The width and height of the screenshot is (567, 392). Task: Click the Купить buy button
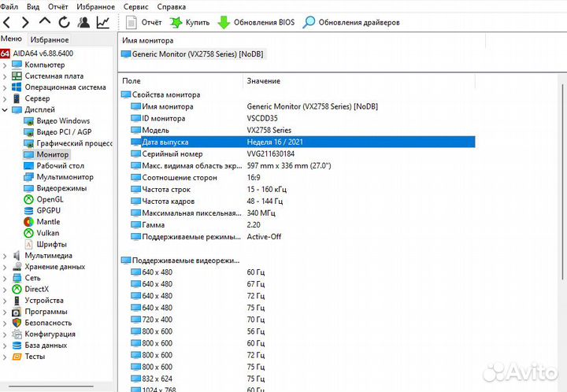(189, 22)
